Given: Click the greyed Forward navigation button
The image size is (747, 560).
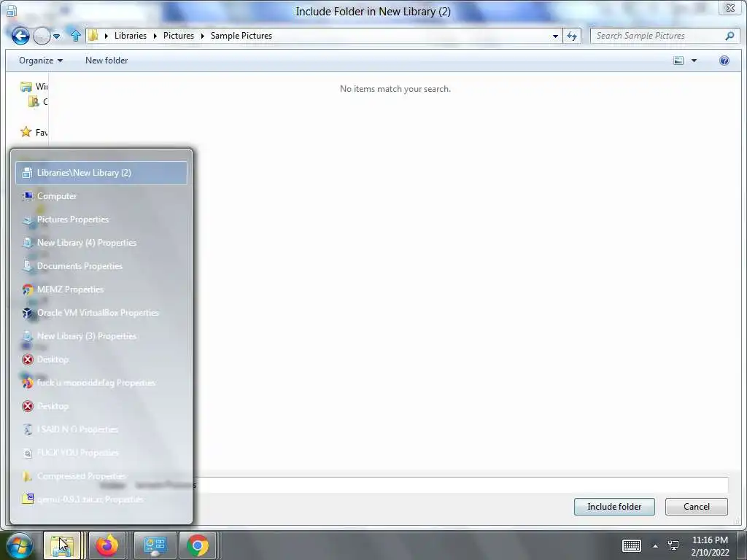Looking at the screenshot, I should point(42,36).
